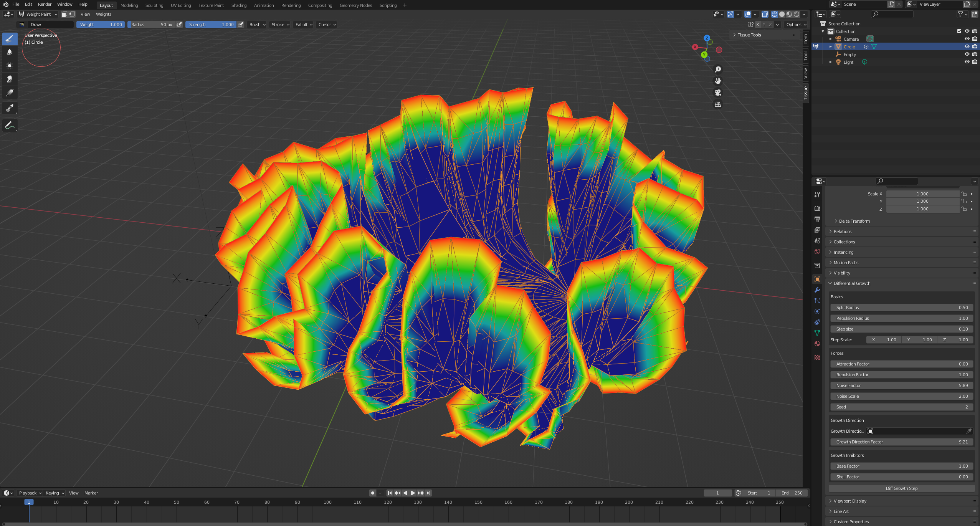Viewport: 980px width, 526px height.
Task: Open the Modifier properties wrench tab
Action: click(817, 290)
